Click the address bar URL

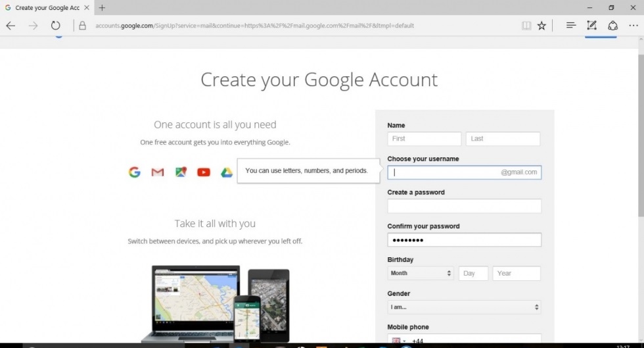255,26
